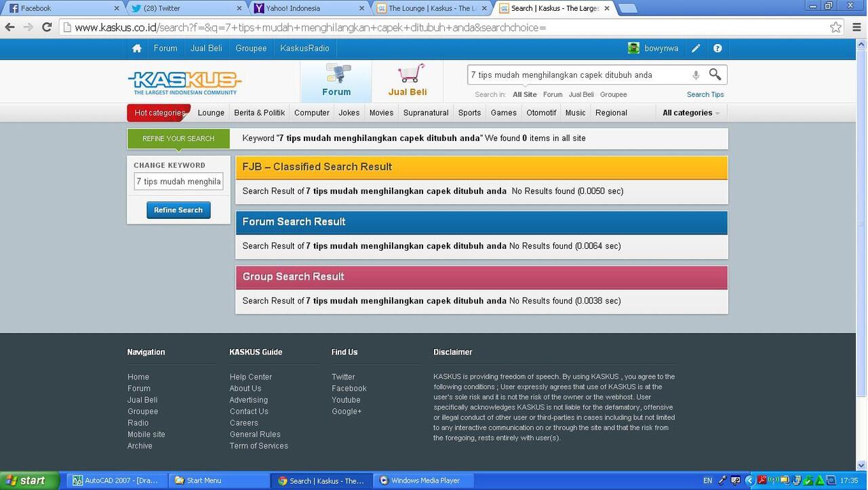Open Term of Services link
The height and width of the screenshot is (490, 868).
258,446
